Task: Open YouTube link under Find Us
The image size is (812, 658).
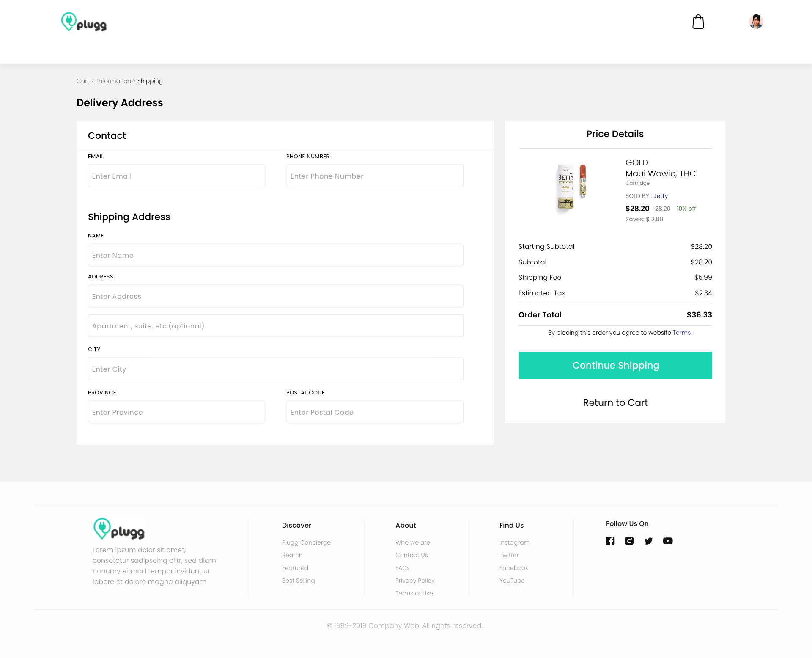Action: tap(512, 581)
